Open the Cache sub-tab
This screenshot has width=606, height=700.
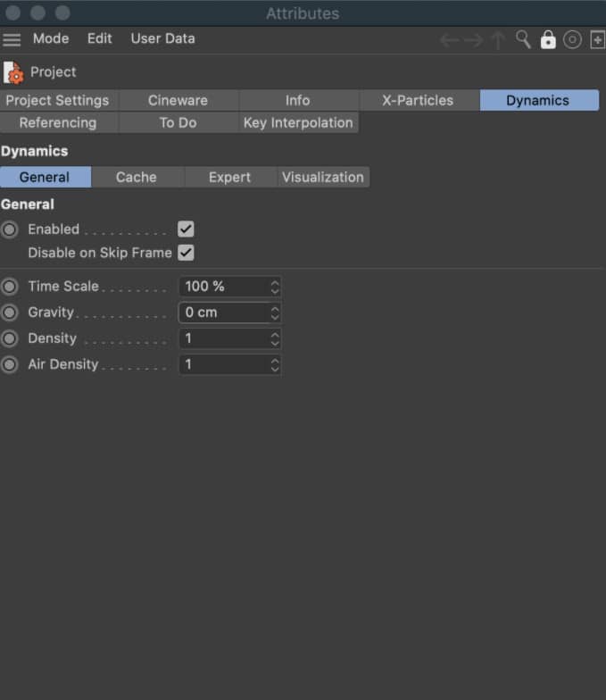click(137, 177)
